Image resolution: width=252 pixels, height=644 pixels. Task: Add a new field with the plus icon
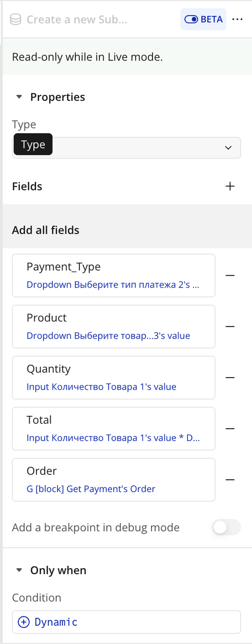[230, 186]
